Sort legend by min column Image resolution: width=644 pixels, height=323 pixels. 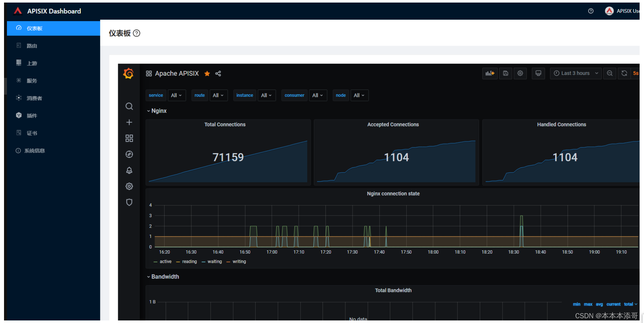[x=577, y=304]
